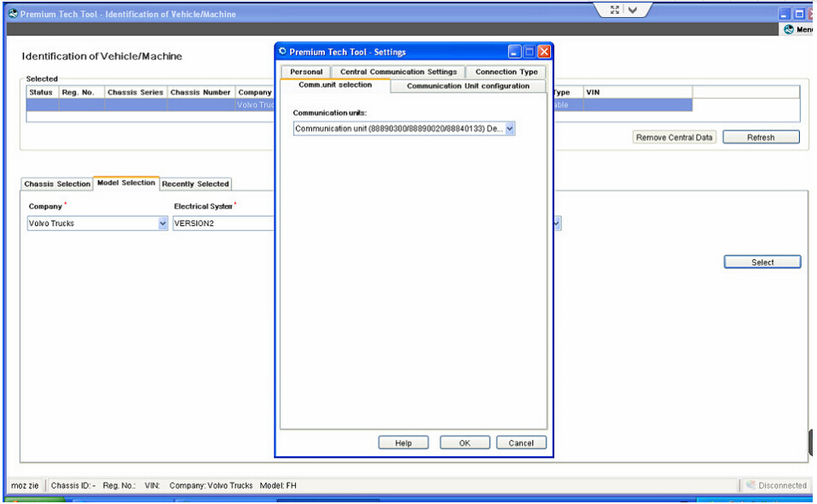Click the VIN column header

click(x=638, y=92)
